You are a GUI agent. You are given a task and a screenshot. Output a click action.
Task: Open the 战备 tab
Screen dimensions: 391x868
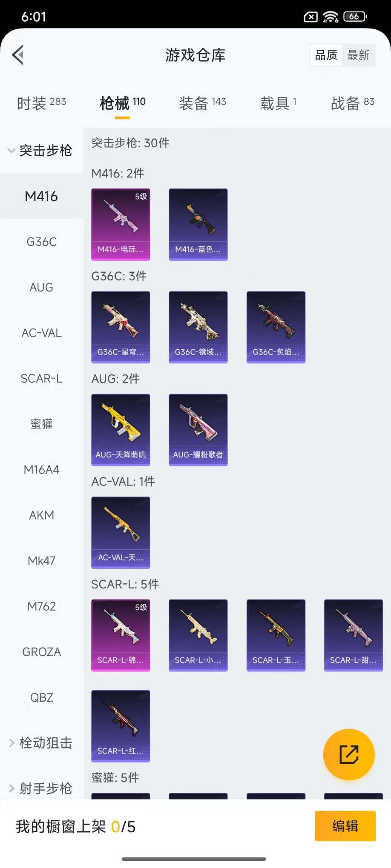coord(353,103)
